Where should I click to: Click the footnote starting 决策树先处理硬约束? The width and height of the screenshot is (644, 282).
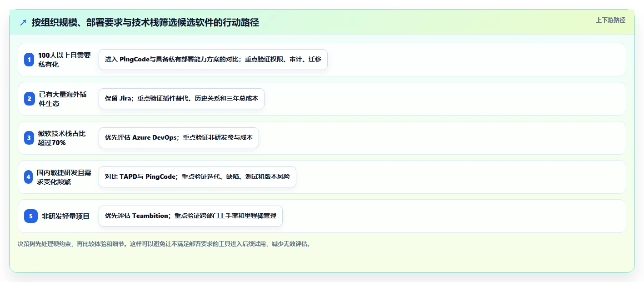[x=165, y=244]
